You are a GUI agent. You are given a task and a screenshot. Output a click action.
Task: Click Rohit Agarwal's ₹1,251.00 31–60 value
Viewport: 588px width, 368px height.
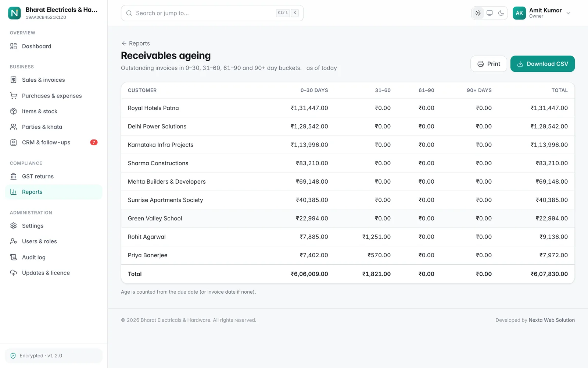click(376, 237)
